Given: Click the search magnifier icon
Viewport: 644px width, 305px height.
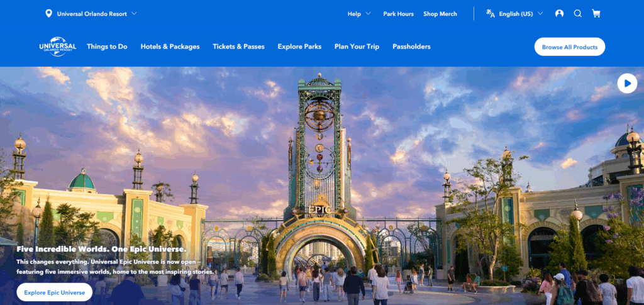Looking at the screenshot, I should click(x=577, y=14).
